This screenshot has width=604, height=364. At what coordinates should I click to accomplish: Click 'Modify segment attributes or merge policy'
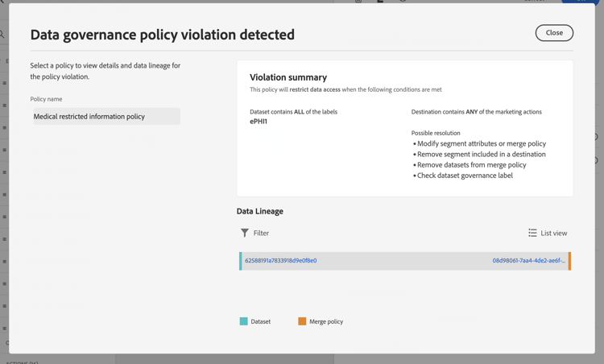tap(482, 143)
